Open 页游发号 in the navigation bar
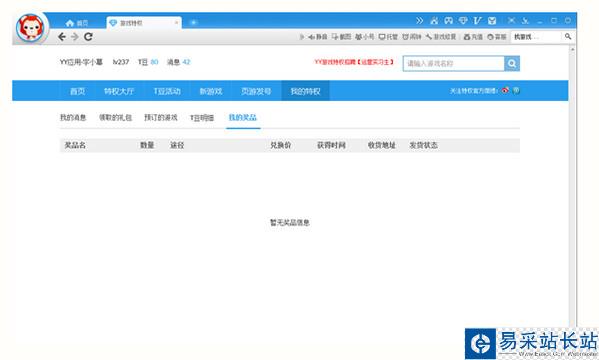Image resolution: width=599 pixels, height=360 pixels. [256, 91]
